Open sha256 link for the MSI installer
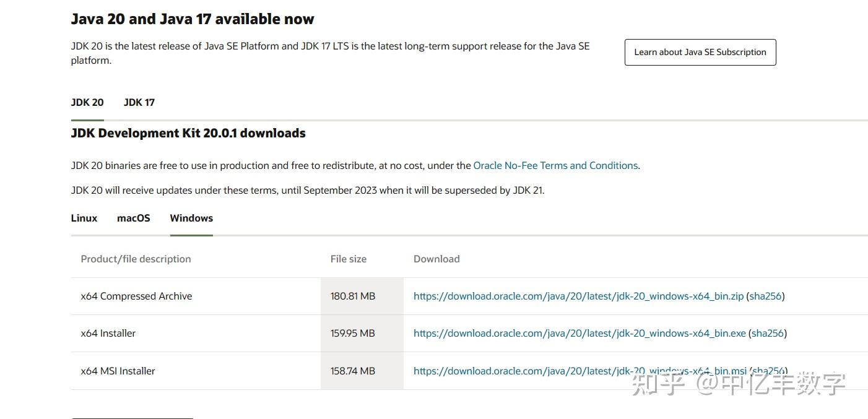The height and width of the screenshot is (419, 868). click(x=768, y=371)
